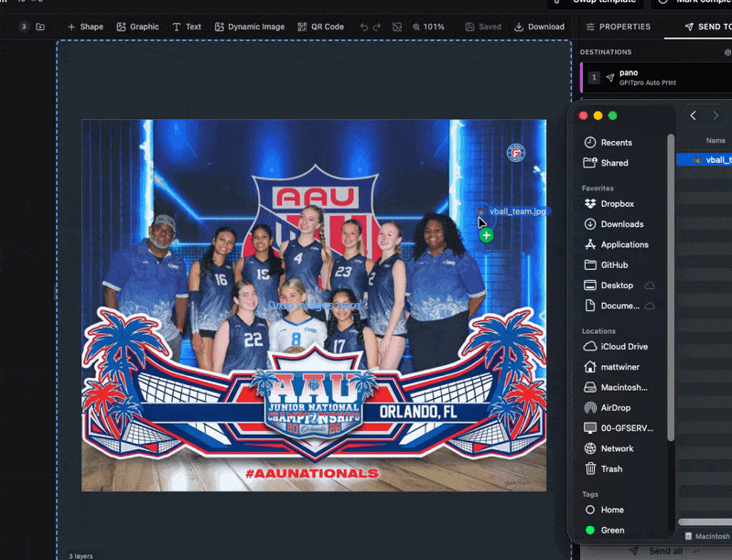Open Shared in Finder sidebar
Screen dimensions: 732x560
607,163
